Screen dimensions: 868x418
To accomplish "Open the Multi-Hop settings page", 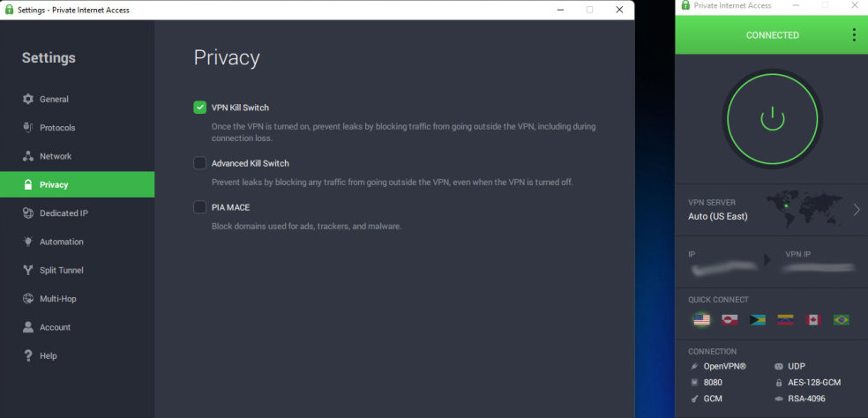I will click(57, 299).
